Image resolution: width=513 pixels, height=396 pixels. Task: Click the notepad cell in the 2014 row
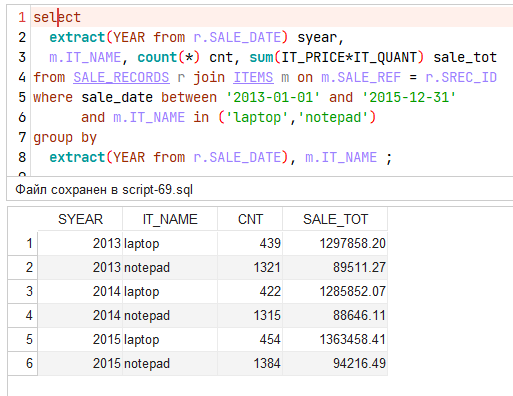point(170,315)
